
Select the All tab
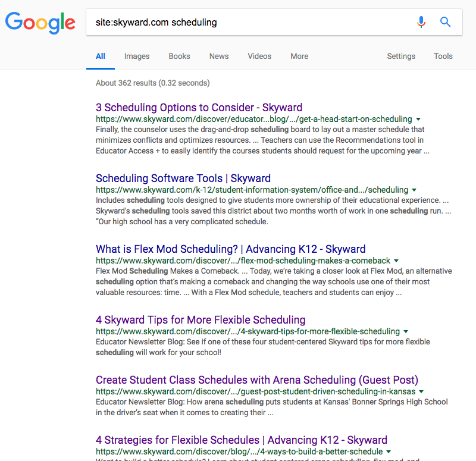(101, 56)
